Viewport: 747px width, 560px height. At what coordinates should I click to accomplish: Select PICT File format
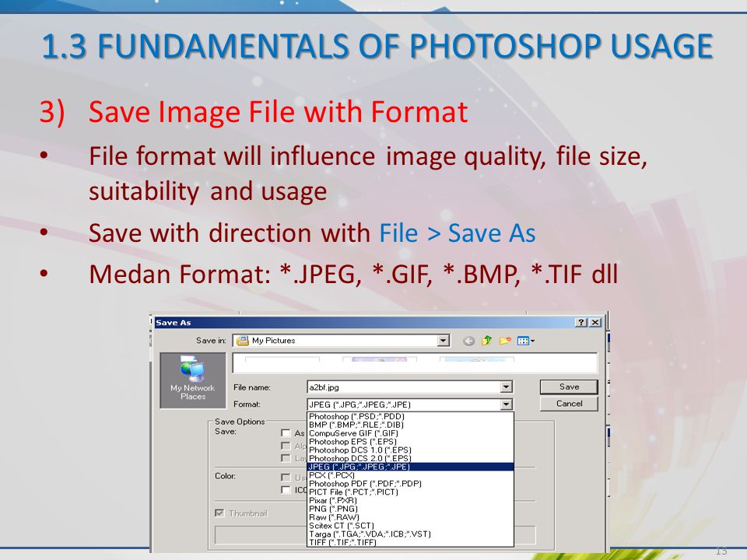pyautogui.click(x=410, y=492)
